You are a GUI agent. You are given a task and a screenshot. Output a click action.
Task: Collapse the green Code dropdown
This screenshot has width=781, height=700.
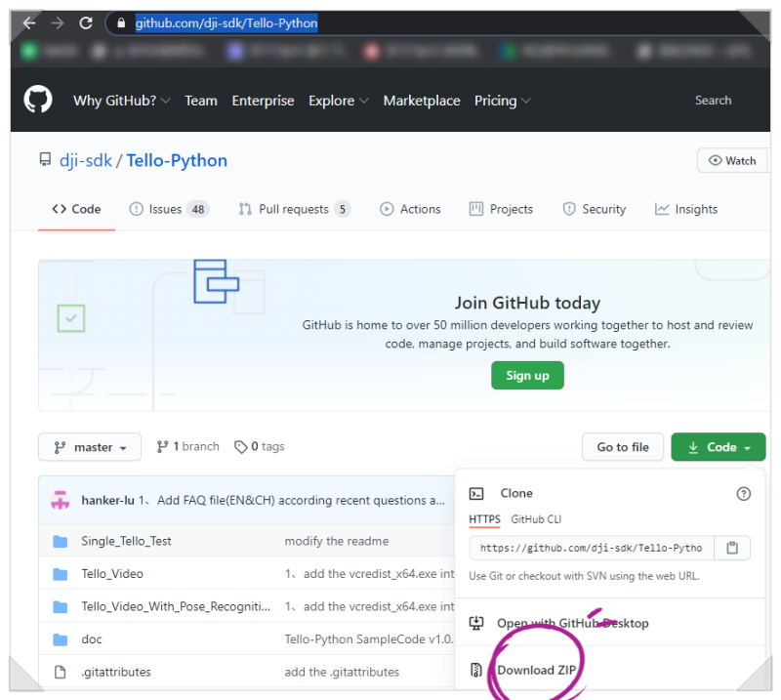pyautogui.click(x=719, y=447)
